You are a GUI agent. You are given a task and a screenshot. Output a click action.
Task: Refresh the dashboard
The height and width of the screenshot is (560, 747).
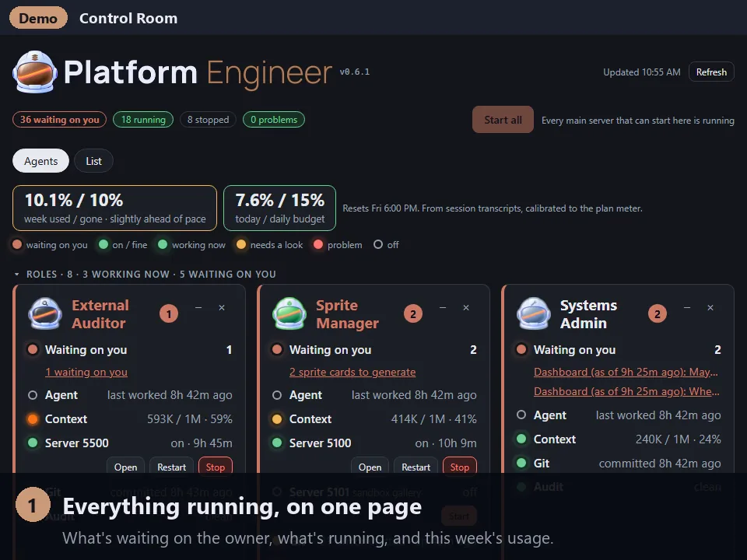[x=711, y=72]
